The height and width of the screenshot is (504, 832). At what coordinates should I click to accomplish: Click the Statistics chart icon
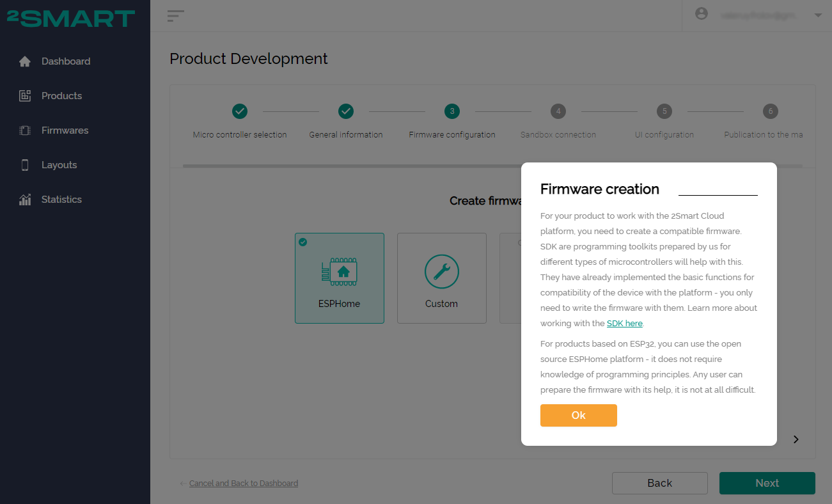[x=25, y=200]
